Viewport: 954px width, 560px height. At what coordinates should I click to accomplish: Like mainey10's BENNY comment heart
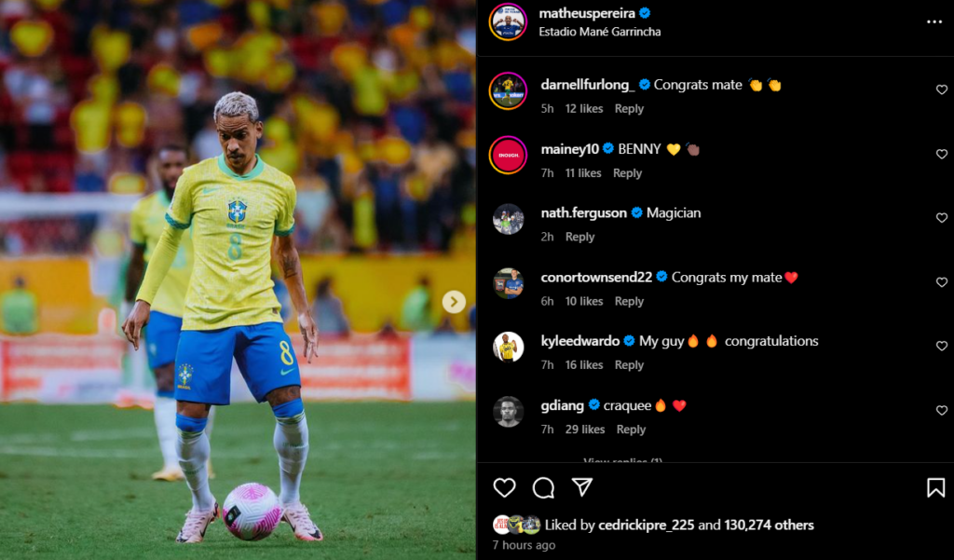[942, 154]
